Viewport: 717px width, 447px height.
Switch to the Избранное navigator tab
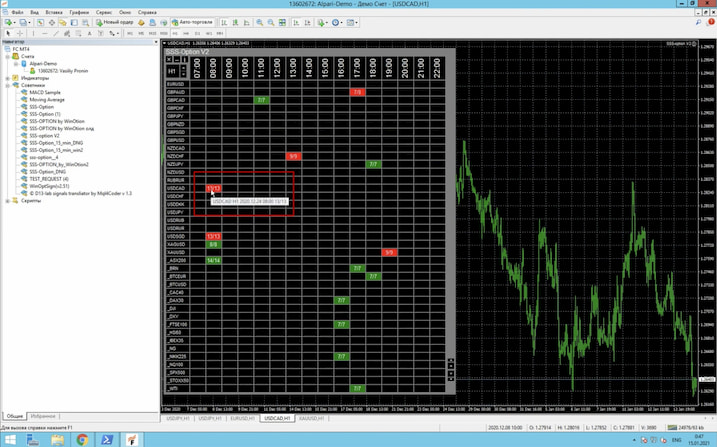(x=43, y=416)
